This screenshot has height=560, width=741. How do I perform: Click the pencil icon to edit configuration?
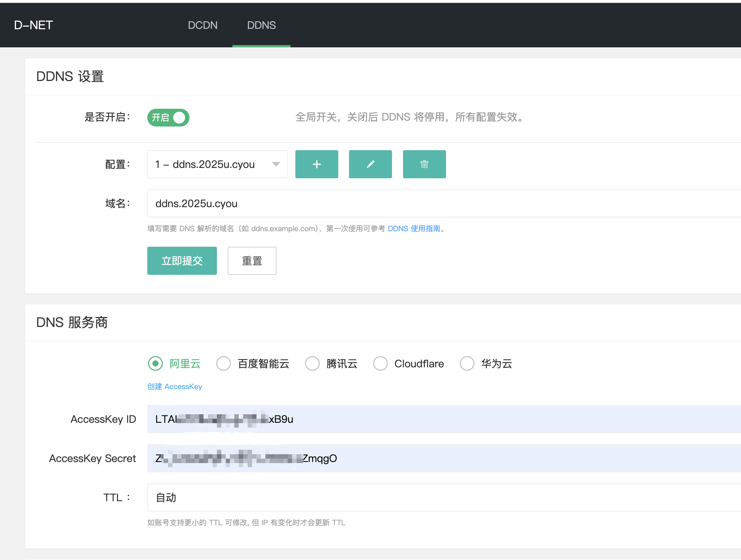pyautogui.click(x=370, y=164)
